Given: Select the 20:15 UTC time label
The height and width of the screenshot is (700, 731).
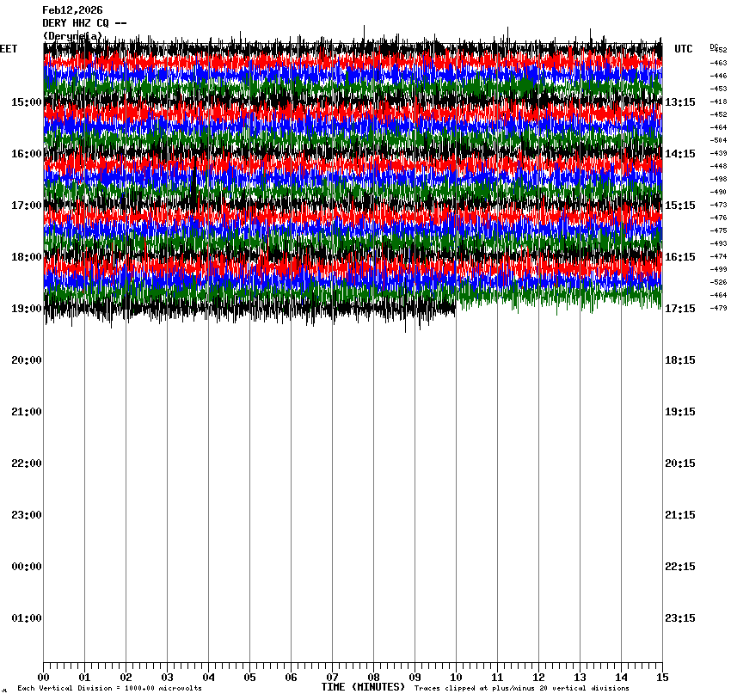Looking at the screenshot, I should (680, 464).
